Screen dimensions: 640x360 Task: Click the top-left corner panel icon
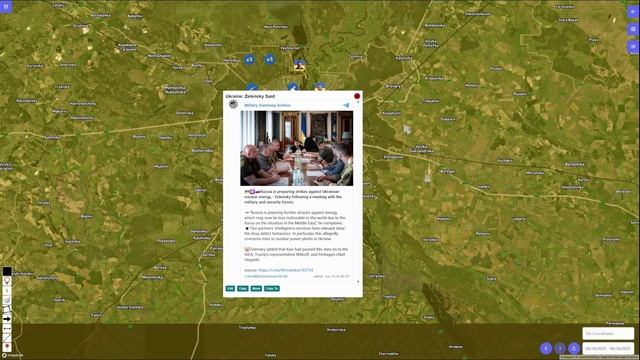click(6, 6)
